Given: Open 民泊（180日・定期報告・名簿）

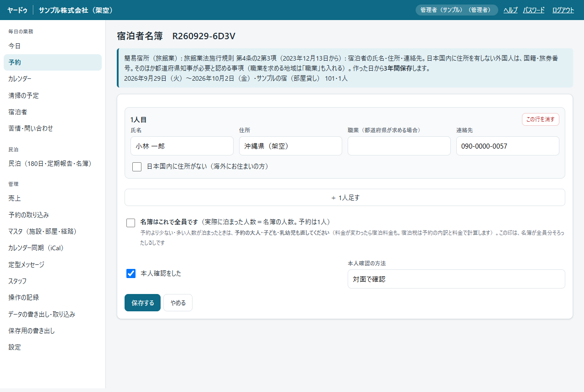Looking at the screenshot, I should point(52,164).
